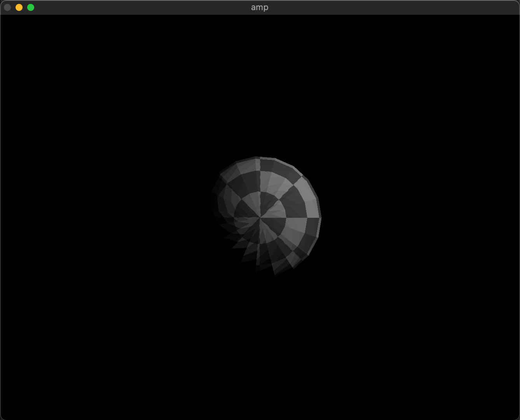Screen dimensions: 520x420
Task: Click the green full-screen window button
Action: (x=31, y=7)
